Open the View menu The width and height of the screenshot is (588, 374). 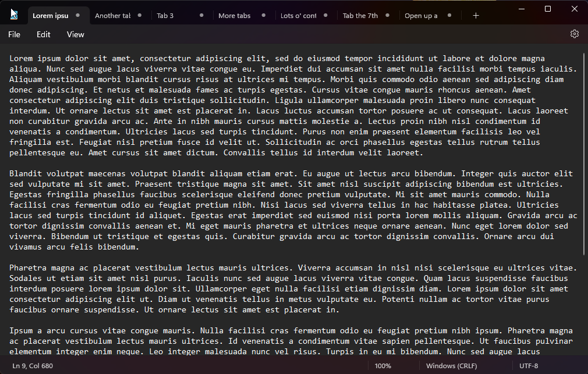[75, 34]
